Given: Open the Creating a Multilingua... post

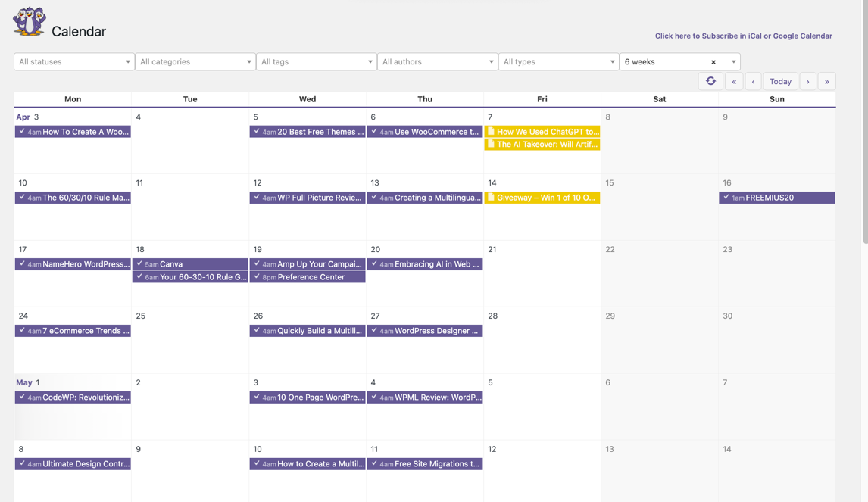Looking at the screenshot, I should click(x=425, y=198).
